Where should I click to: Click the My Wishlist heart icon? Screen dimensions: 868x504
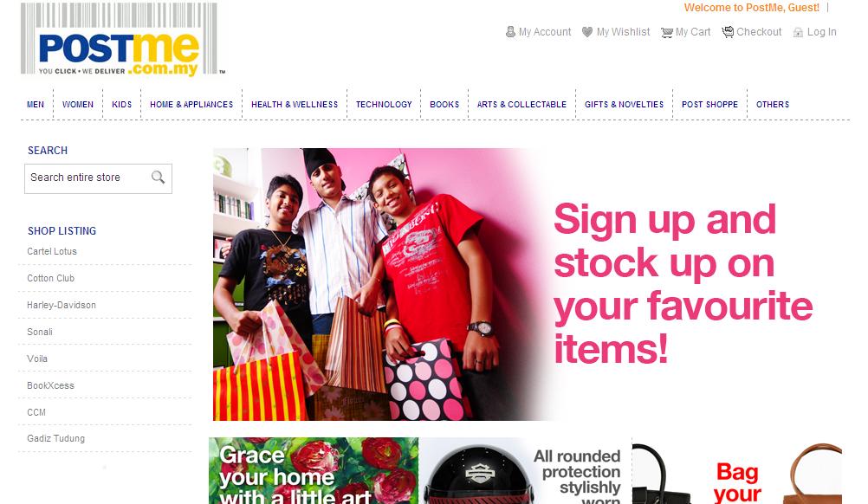click(587, 32)
